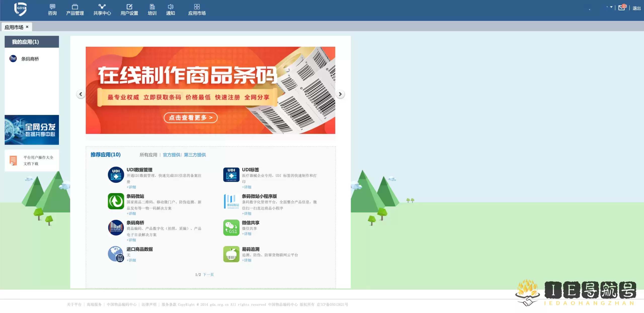The width and height of the screenshot is (644, 313).
Task: Click 下一页 to see page 2 of apps
Action: [x=208, y=275]
